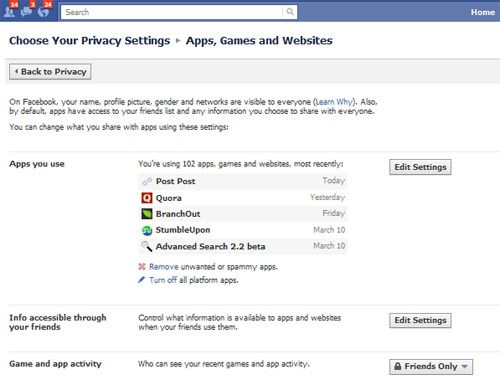500x390 pixels.
Task: Click Turn off platform apps link
Action: tap(163, 280)
